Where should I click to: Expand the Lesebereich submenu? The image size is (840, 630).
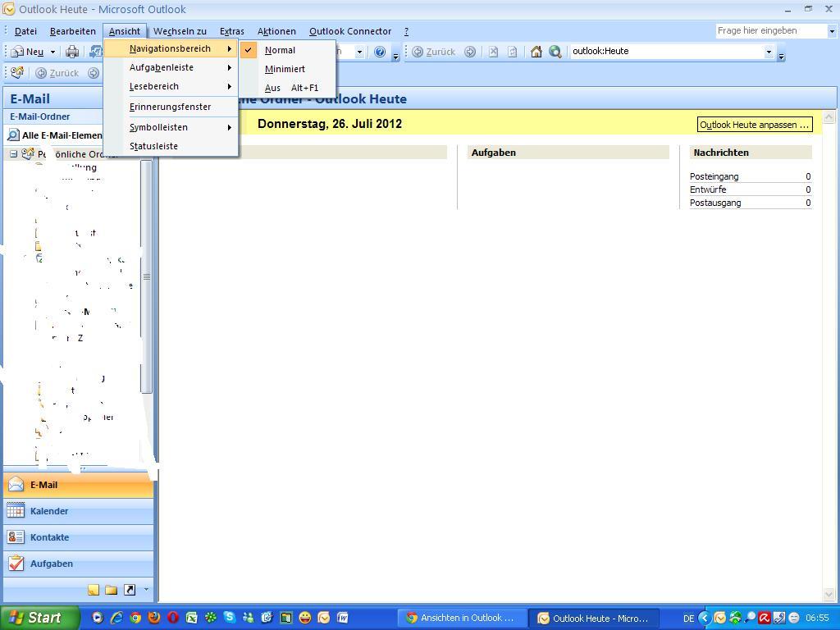pos(171,86)
